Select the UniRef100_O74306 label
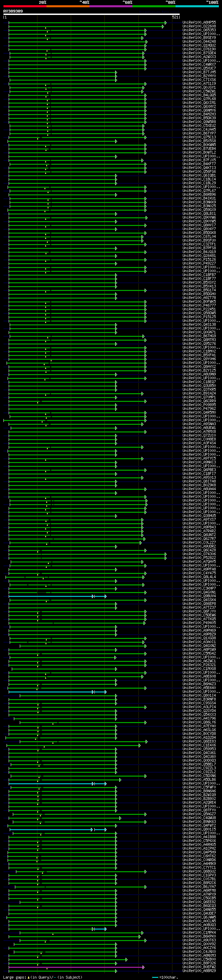Screen dimensions: 222x980 click(x=199, y=554)
